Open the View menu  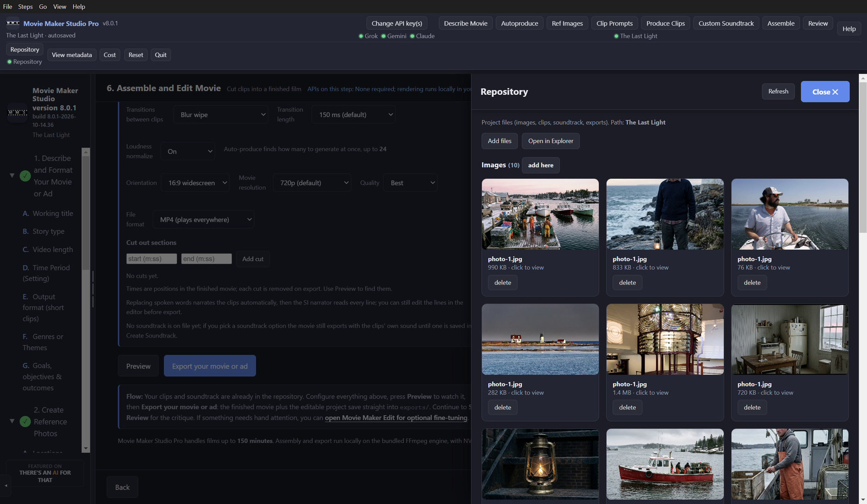(x=60, y=7)
